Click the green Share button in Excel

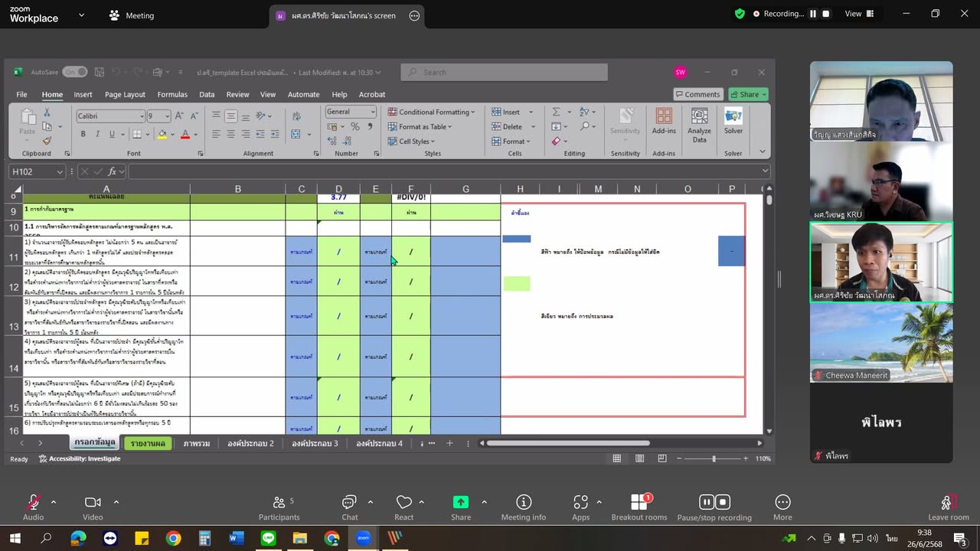point(748,94)
